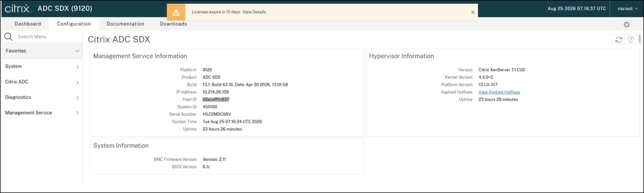Click the header date and time text

click(577, 9)
